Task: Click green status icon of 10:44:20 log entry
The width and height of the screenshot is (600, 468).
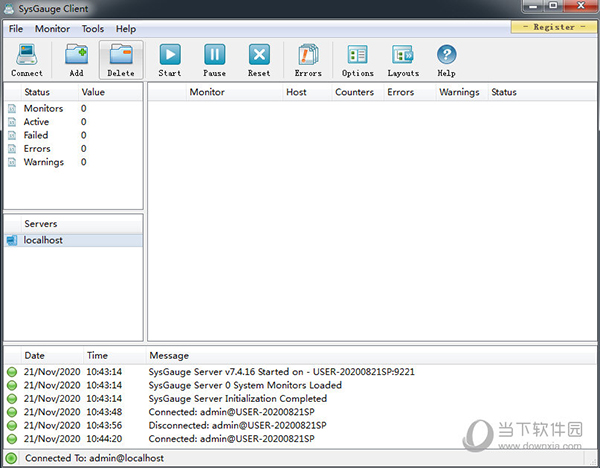Action: pyautogui.click(x=12, y=439)
